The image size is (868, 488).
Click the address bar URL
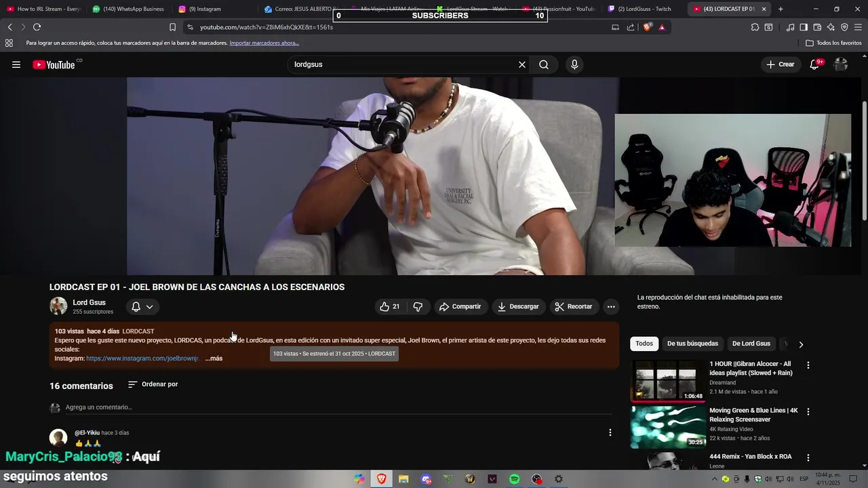pos(267,27)
